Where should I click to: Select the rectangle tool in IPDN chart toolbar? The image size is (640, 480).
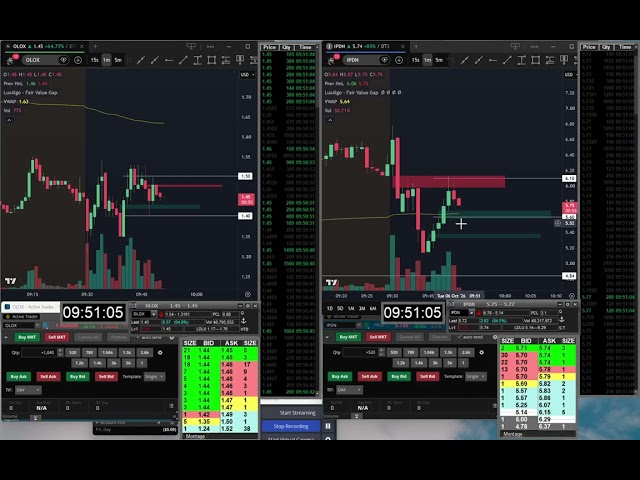coord(536,60)
